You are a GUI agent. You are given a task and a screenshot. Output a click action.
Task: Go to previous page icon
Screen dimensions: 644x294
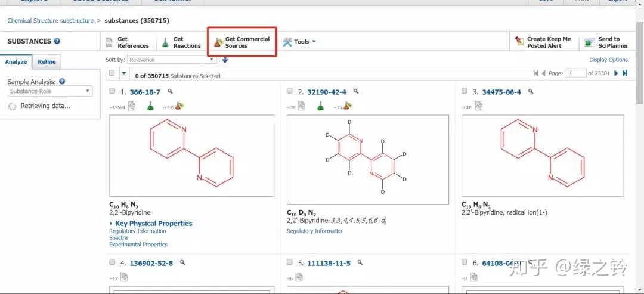543,73
